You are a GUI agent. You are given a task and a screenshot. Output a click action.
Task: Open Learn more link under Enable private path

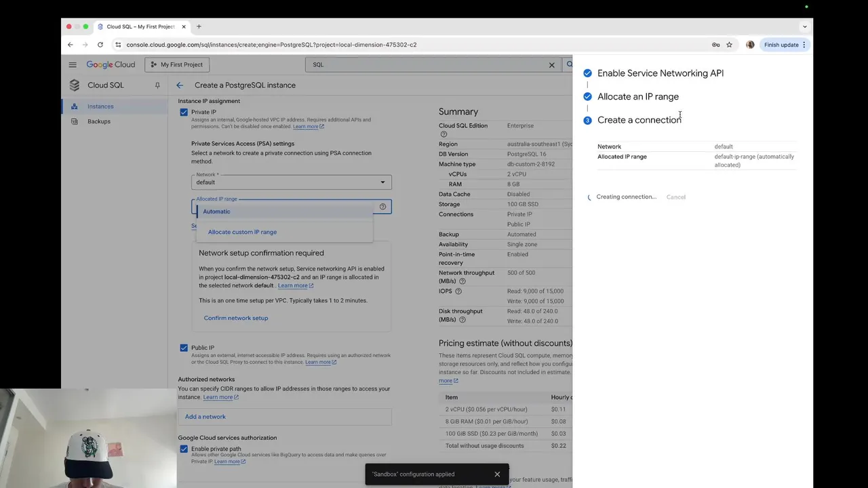[230, 462]
